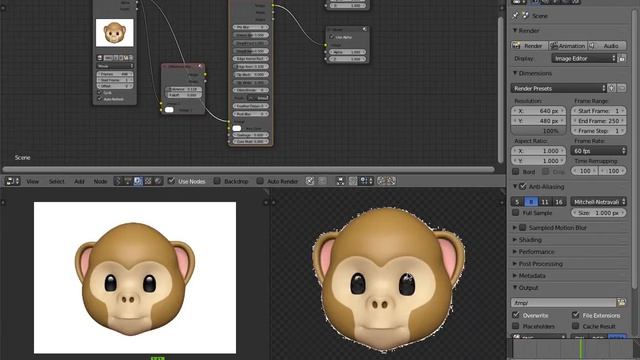Open the Node menu in node editor

pos(100,181)
